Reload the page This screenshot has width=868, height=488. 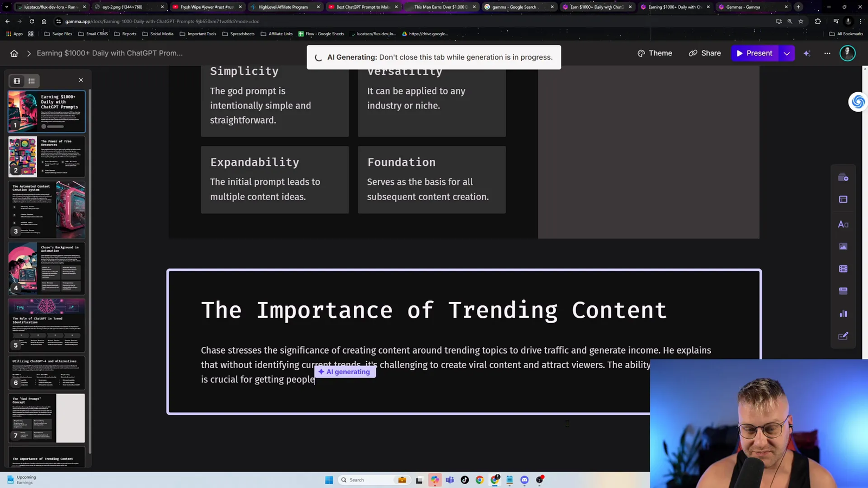pos(31,21)
